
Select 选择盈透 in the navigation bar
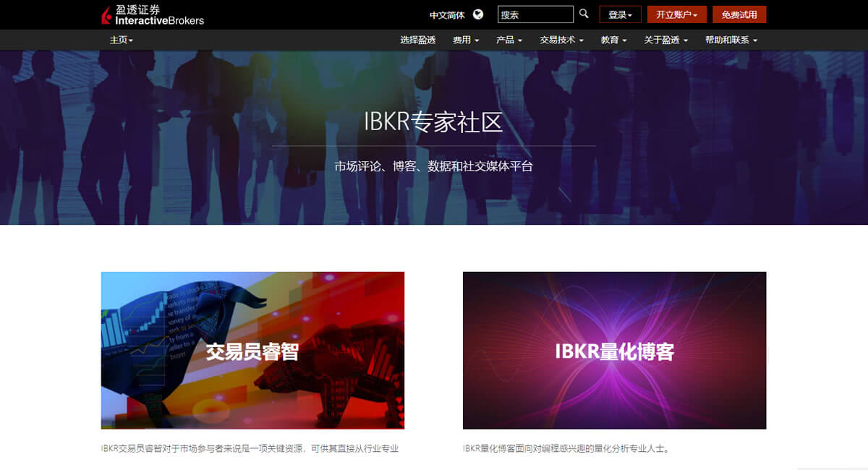pyautogui.click(x=417, y=40)
